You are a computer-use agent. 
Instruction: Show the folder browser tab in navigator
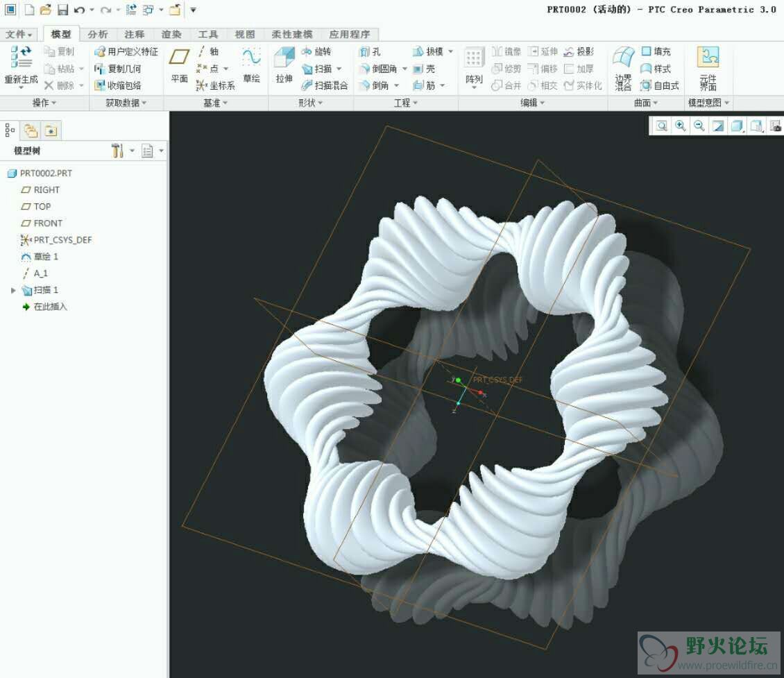[x=31, y=130]
